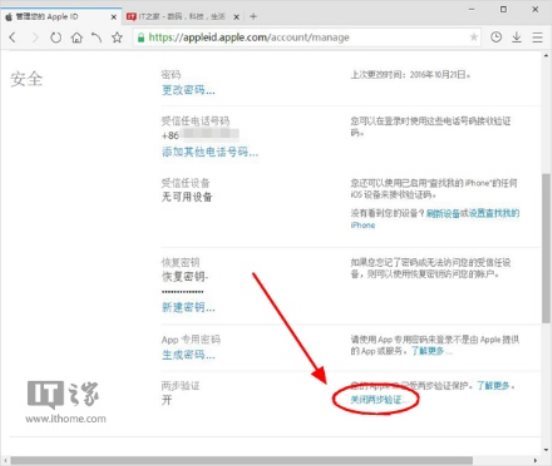Click the vertical scrollbar up arrow
Screen dimensions: 552x466
click(546, 56)
